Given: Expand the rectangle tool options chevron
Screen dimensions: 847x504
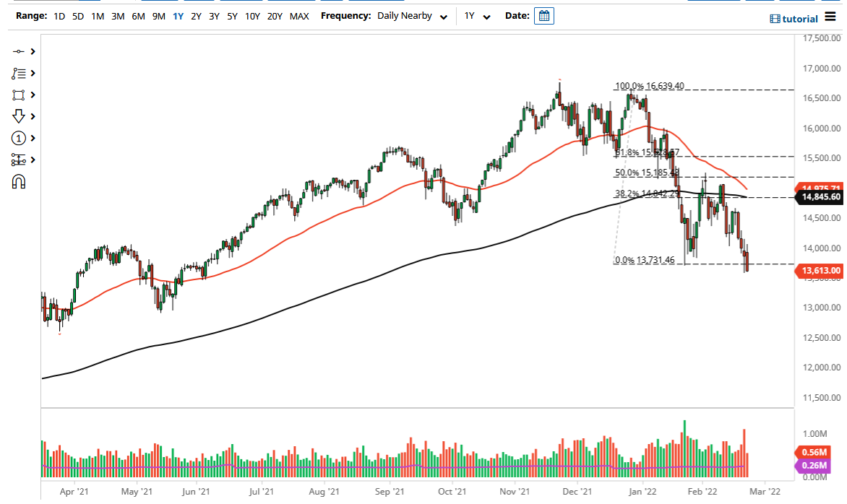Looking at the screenshot, I should (33, 95).
